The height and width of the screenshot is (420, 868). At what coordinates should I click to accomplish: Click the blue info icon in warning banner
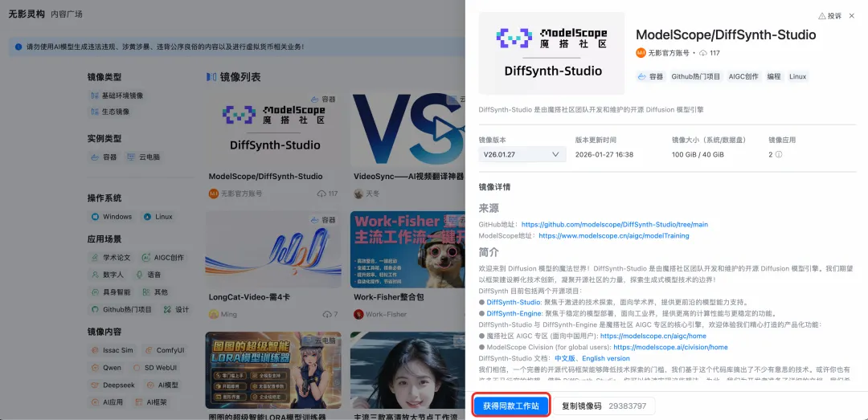pos(18,47)
